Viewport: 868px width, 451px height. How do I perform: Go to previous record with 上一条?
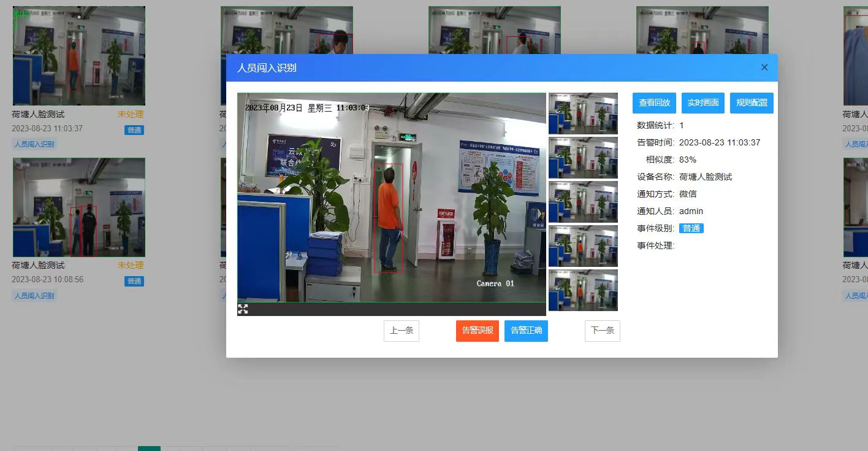pyautogui.click(x=402, y=331)
